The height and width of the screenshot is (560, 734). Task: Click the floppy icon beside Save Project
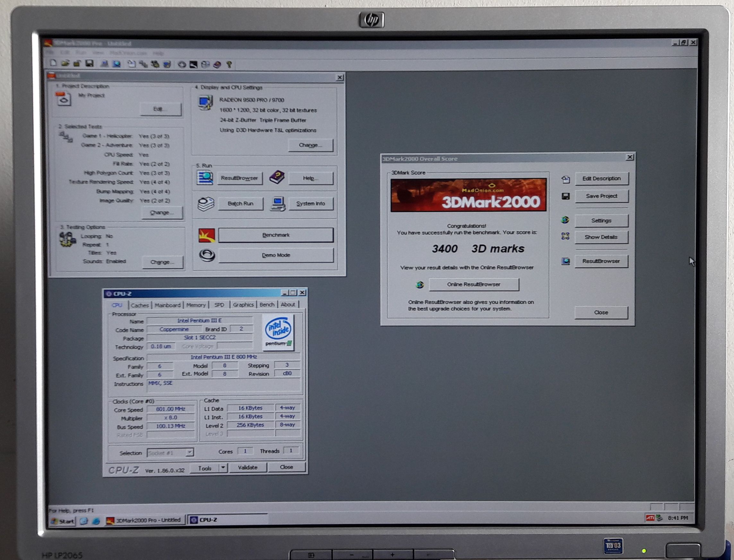coord(566,196)
